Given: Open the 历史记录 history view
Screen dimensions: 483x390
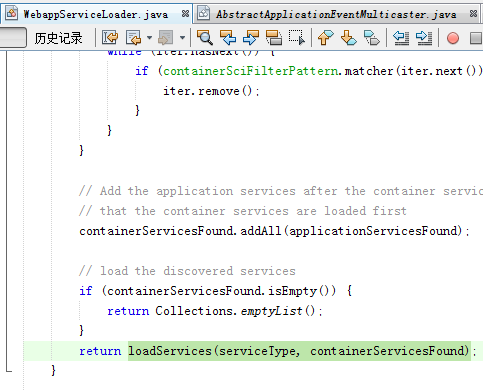Looking at the screenshot, I should (58, 38).
